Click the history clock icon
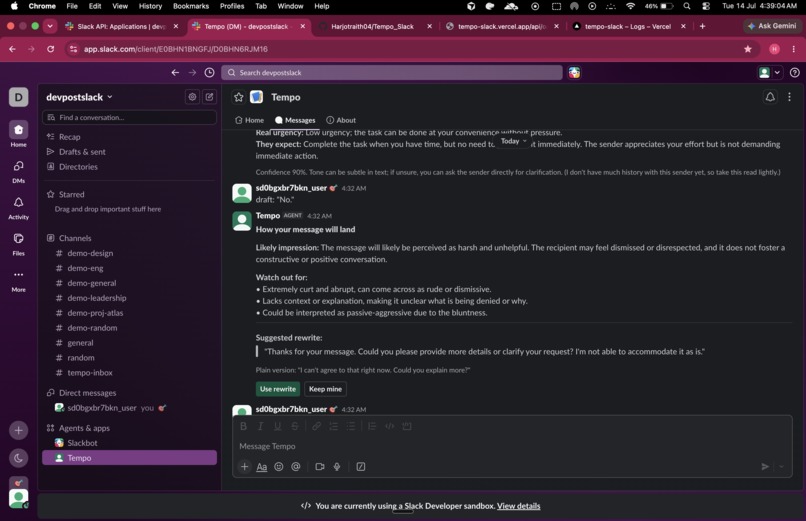The image size is (806, 521). pyautogui.click(x=209, y=72)
